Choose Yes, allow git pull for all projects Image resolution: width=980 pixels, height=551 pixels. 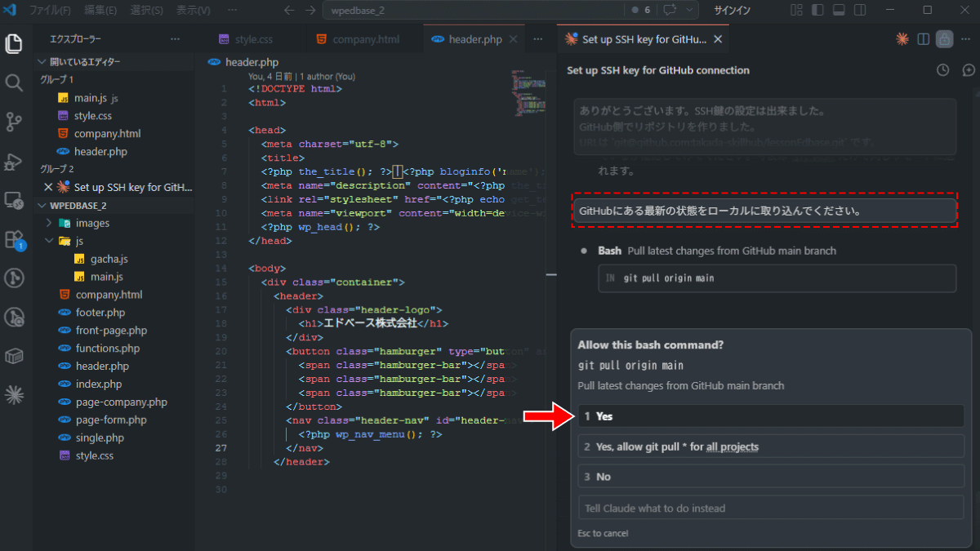[771, 447]
